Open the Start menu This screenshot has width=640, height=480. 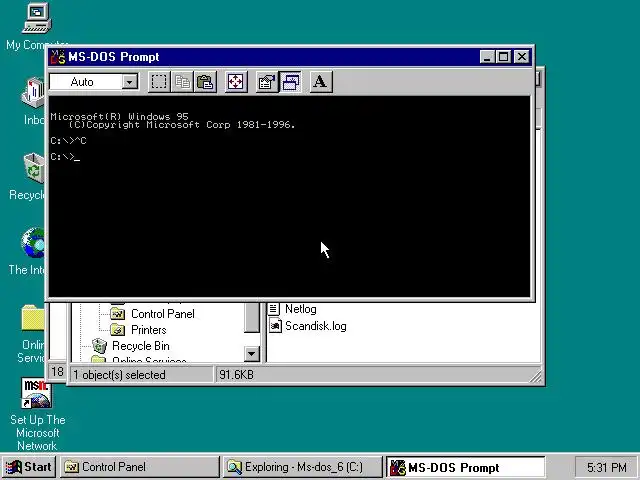[29, 467]
